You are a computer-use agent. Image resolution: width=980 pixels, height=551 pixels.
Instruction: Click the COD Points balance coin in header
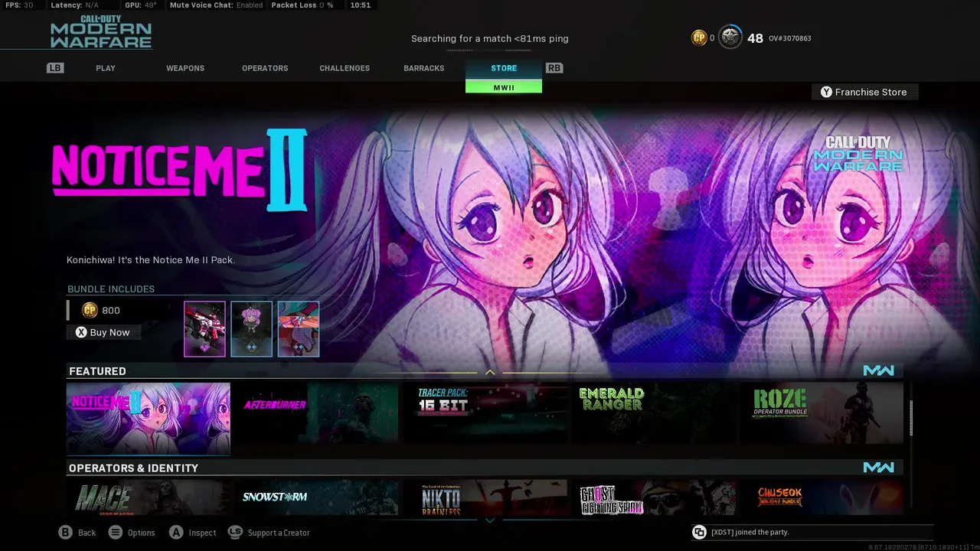[699, 37]
